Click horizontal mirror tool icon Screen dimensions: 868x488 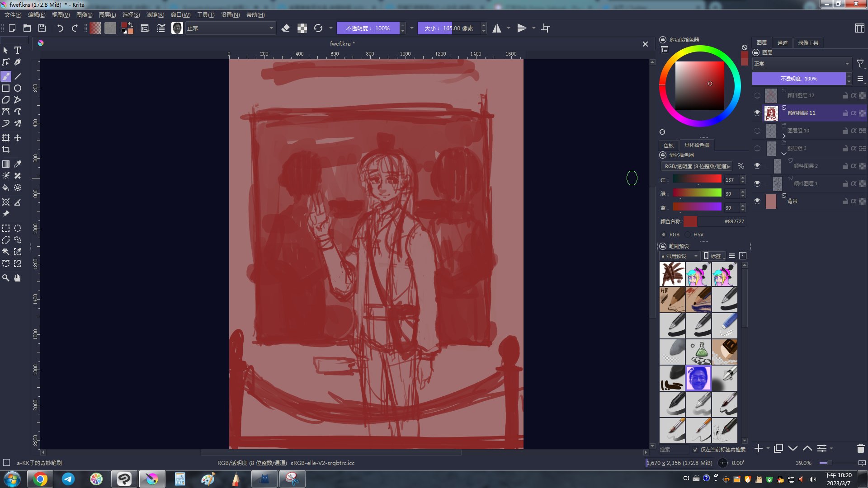coord(497,28)
